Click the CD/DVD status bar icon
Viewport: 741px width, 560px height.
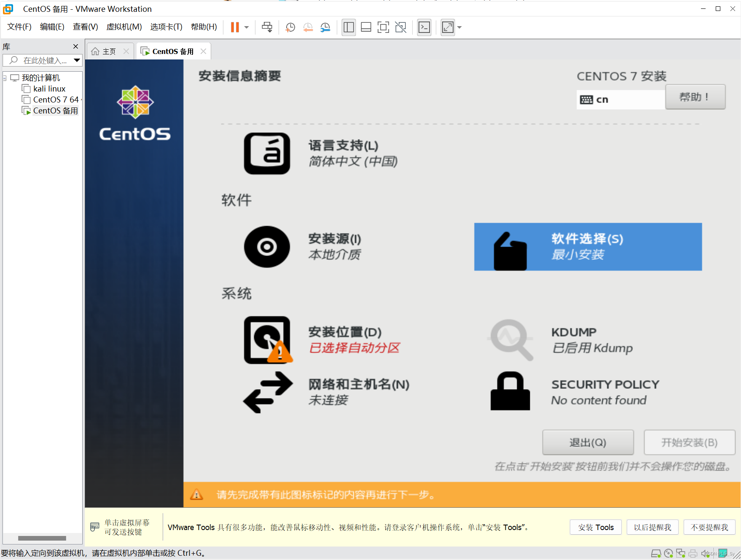coord(669,553)
